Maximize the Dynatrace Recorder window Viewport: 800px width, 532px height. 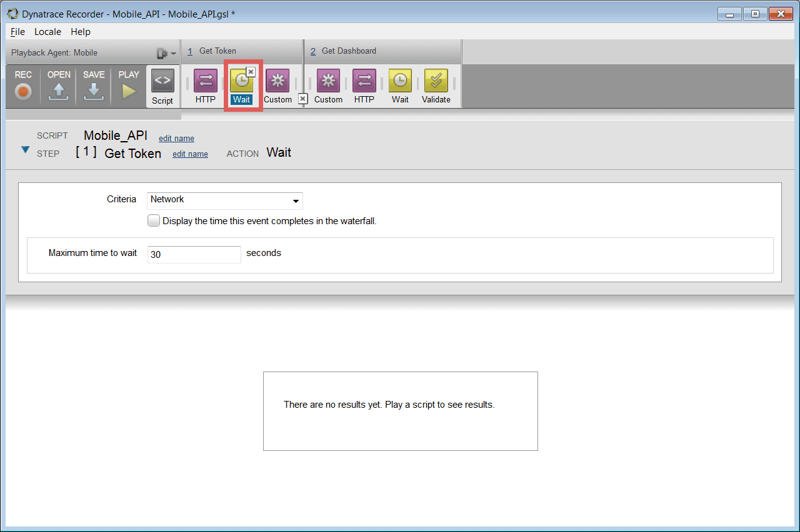pos(755,14)
